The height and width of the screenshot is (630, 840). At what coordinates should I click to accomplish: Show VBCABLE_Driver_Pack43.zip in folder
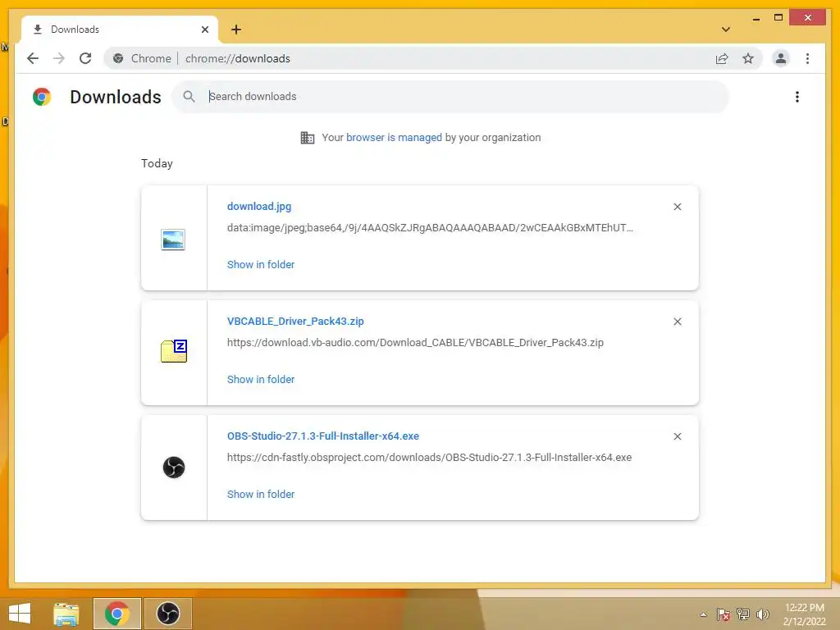pyautogui.click(x=261, y=379)
